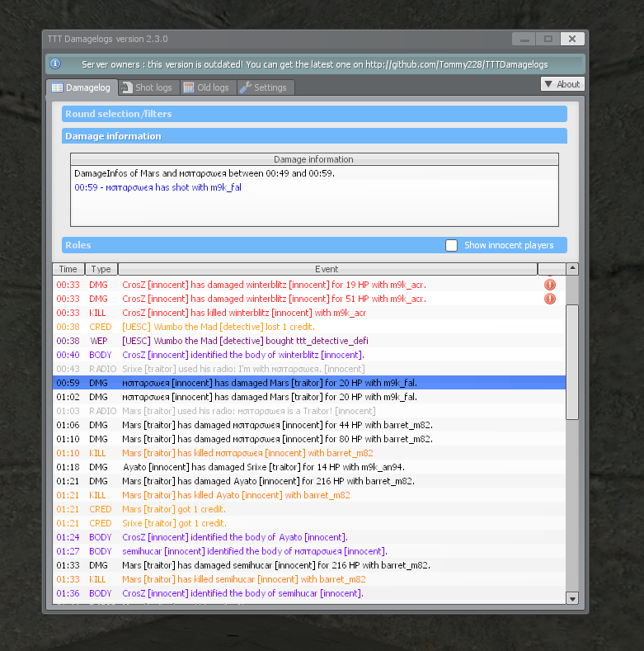Open the Settings tab

click(x=266, y=87)
